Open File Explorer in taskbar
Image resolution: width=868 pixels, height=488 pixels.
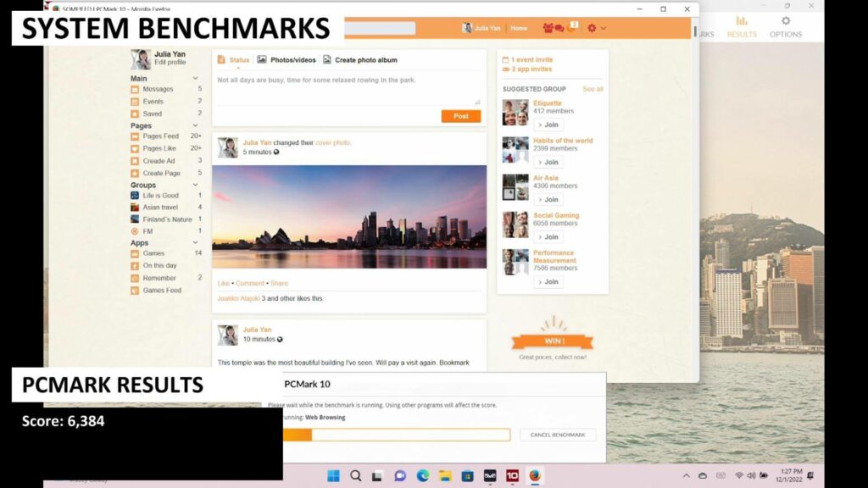[445, 475]
